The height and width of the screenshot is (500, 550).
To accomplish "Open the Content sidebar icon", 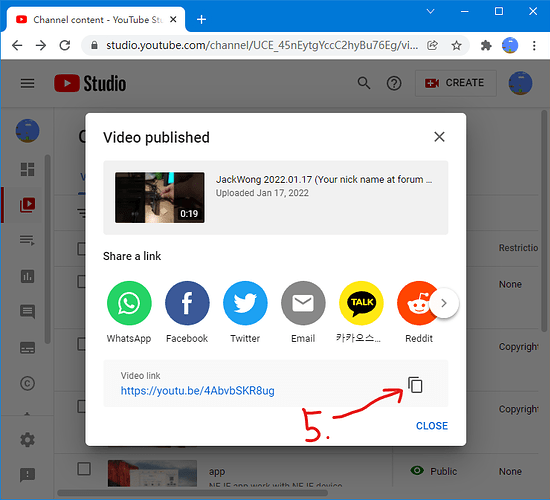I will (27, 205).
